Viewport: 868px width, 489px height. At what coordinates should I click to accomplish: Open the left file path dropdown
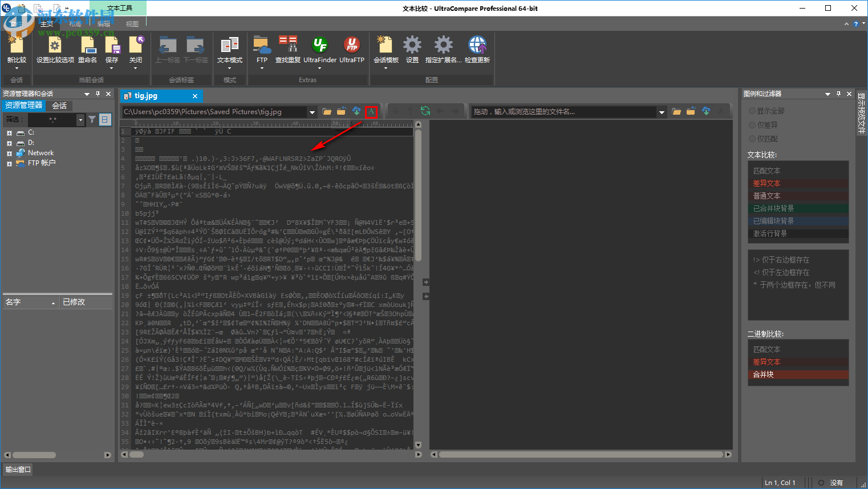coord(312,112)
